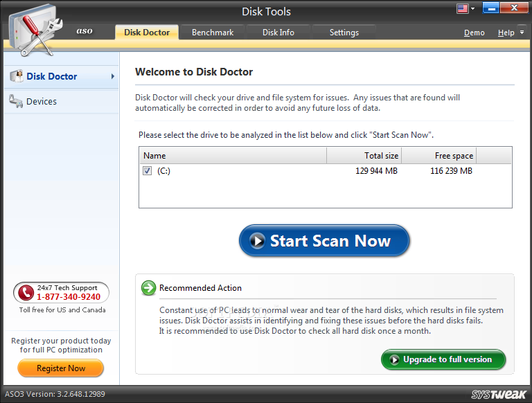
Task: Open the language dropdown arrow
Action: [x=472, y=8]
